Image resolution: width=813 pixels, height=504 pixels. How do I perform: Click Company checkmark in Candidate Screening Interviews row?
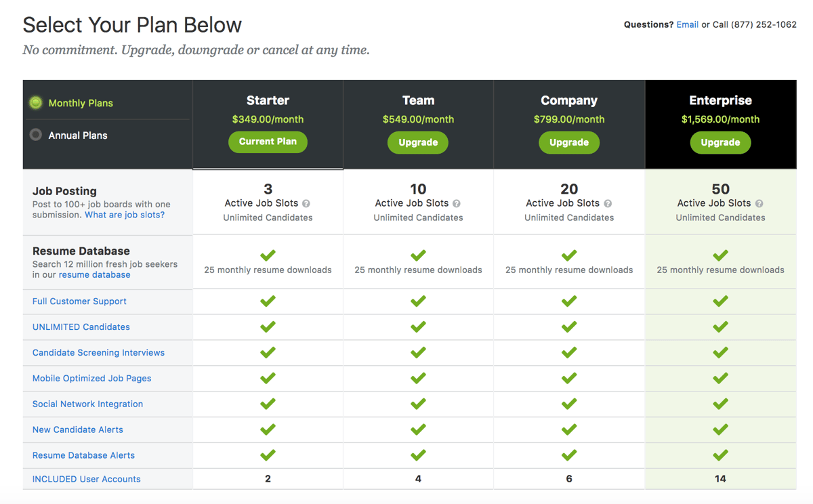569,352
